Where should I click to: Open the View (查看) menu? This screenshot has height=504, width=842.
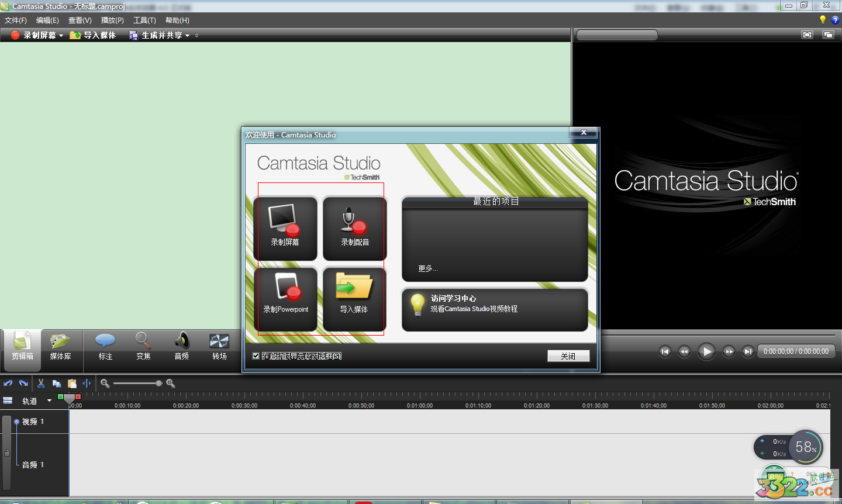[80, 20]
